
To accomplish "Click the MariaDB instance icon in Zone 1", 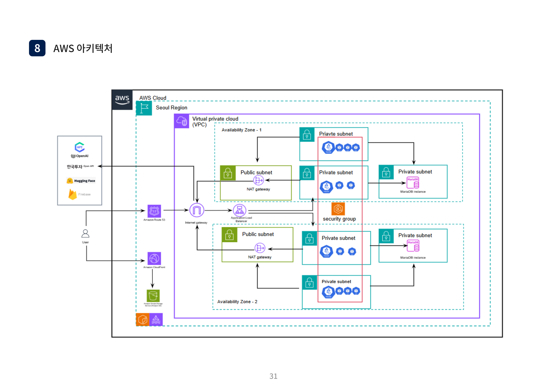I will point(413,183).
